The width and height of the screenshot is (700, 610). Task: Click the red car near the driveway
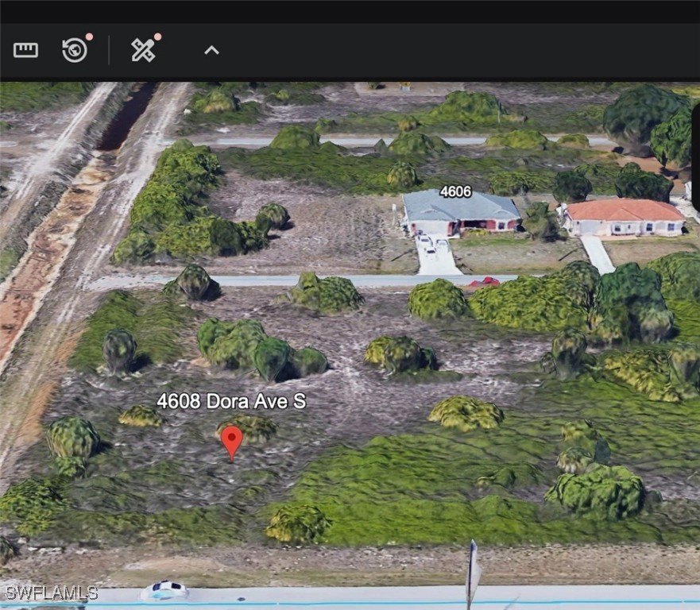(485, 282)
